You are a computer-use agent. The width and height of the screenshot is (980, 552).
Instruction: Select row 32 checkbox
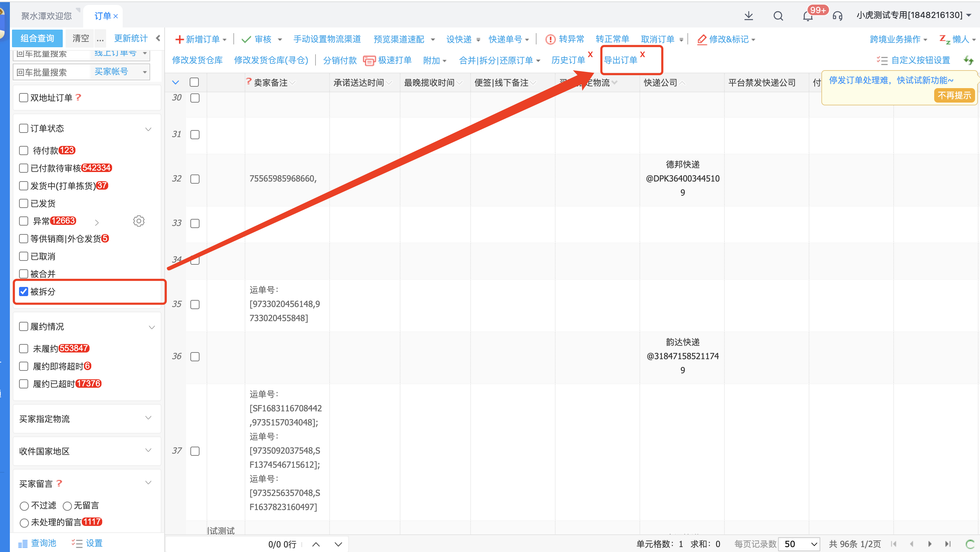[195, 179]
